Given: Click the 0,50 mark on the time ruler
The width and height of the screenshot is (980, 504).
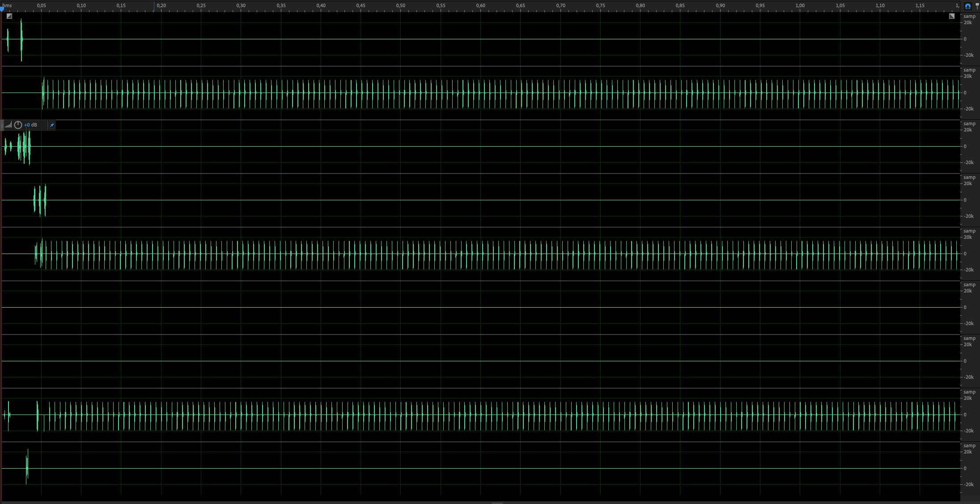Looking at the screenshot, I should (401, 6).
